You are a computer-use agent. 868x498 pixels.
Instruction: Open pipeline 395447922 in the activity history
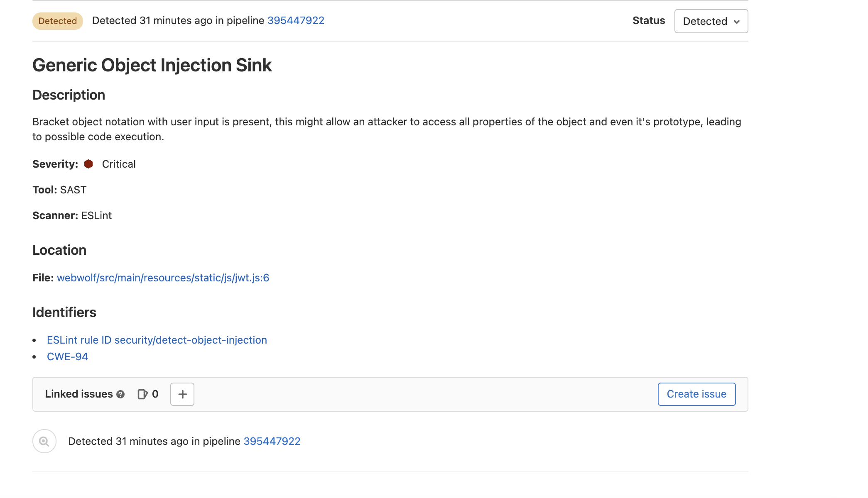click(x=272, y=441)
